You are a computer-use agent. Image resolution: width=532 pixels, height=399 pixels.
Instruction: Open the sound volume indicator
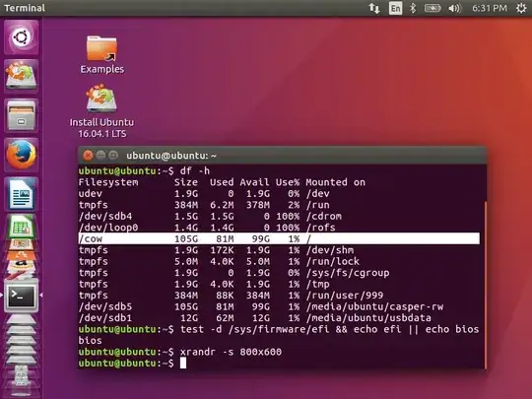pos(454,8)
